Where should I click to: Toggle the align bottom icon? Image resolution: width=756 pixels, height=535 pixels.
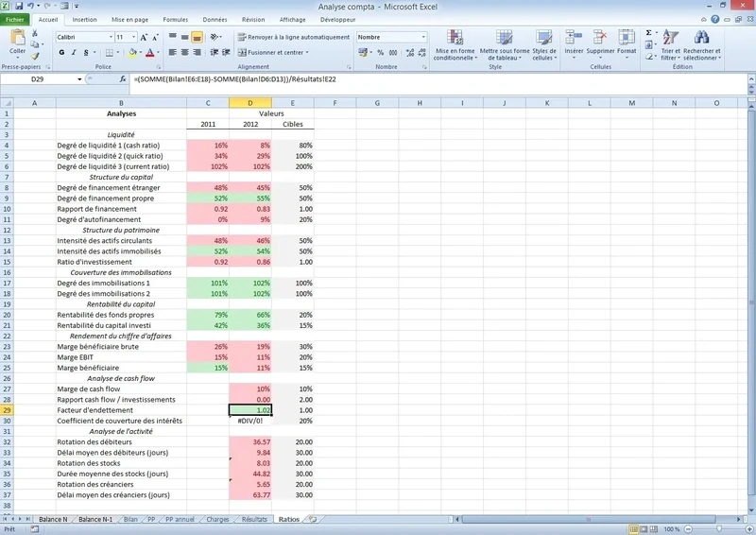click(x=197, y=37)
